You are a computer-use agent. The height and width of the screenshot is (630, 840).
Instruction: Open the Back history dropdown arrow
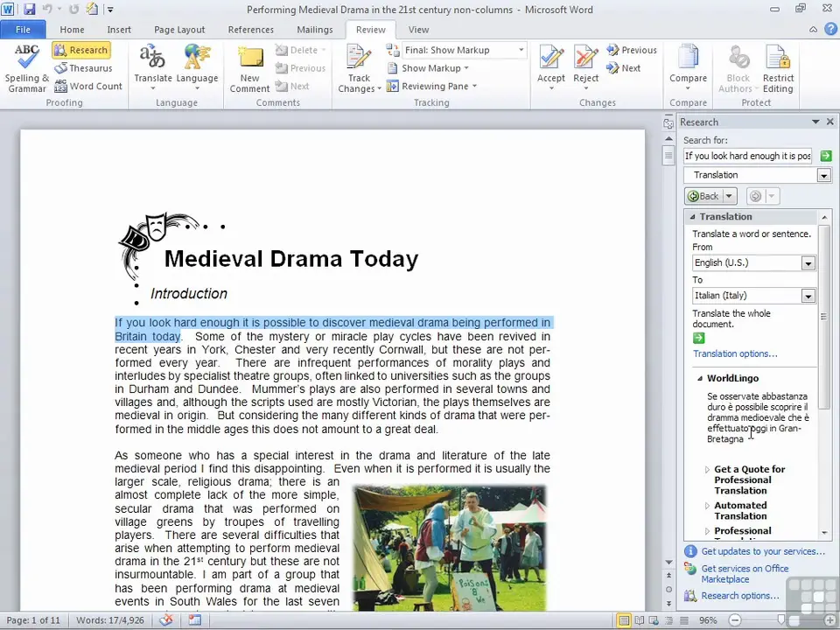729,196
